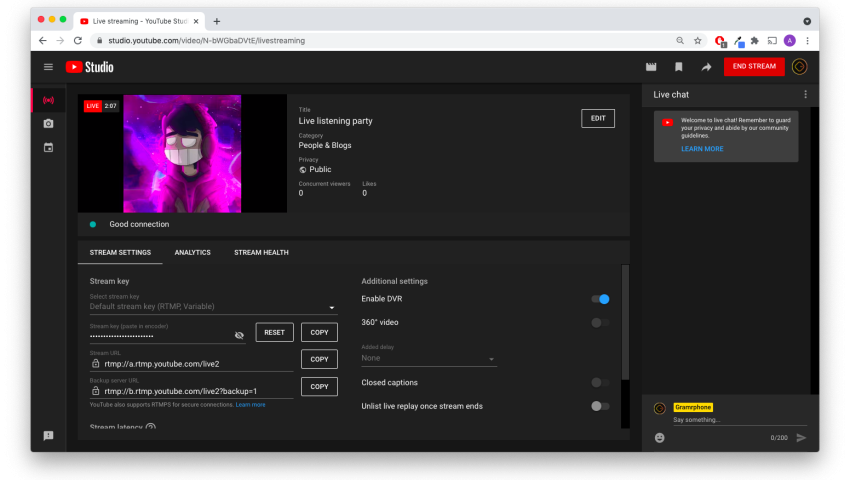Open the Added delay dropdown
850x480 pixels.
pos(428,358)
